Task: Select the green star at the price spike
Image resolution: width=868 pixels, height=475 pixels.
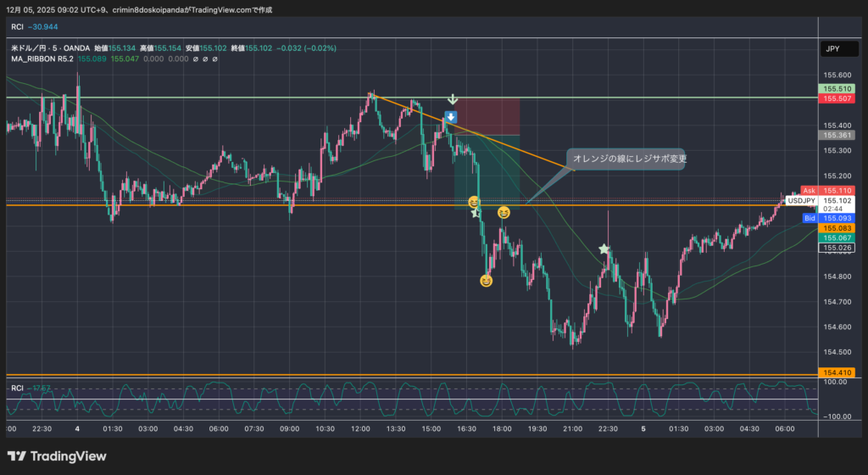Action: pos(604,249)
